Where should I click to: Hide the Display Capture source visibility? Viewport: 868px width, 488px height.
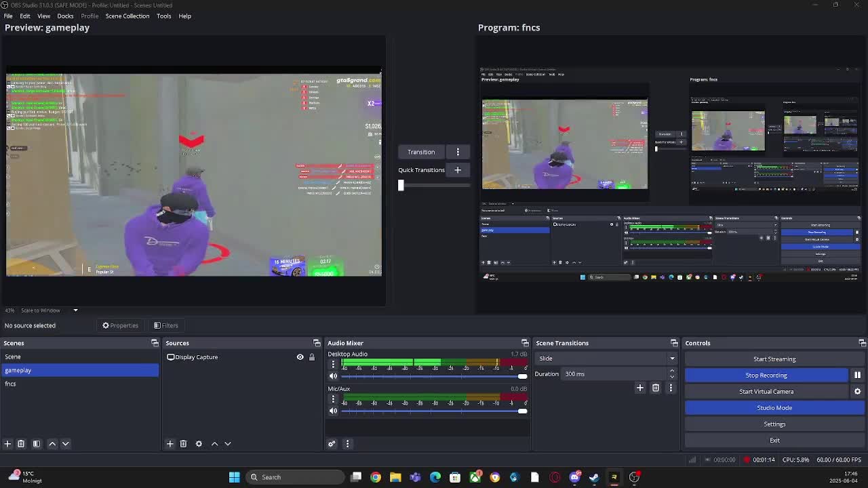(300, 357)
